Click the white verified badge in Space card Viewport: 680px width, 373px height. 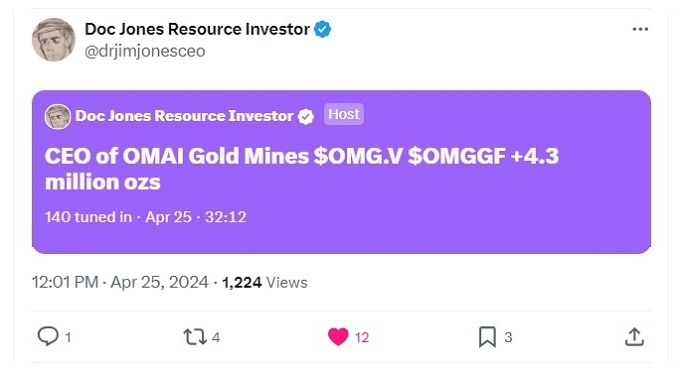click(x=306, y=116)
